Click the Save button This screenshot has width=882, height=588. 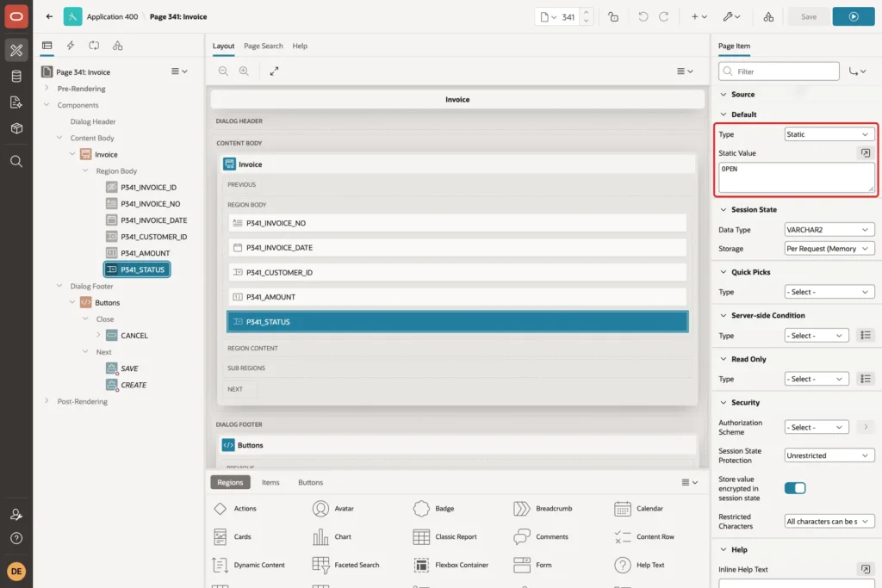coord(808,17)
